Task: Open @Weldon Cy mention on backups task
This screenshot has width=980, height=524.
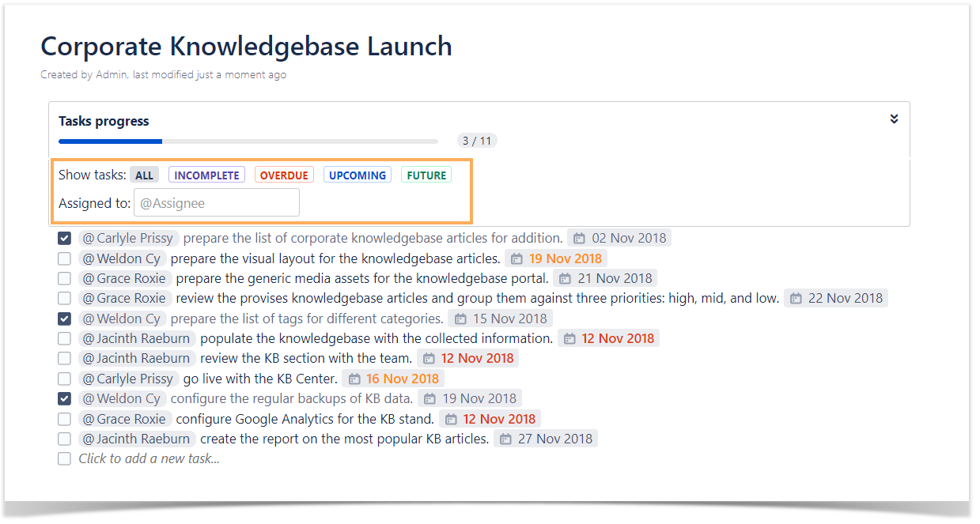Action: (122, 398)
